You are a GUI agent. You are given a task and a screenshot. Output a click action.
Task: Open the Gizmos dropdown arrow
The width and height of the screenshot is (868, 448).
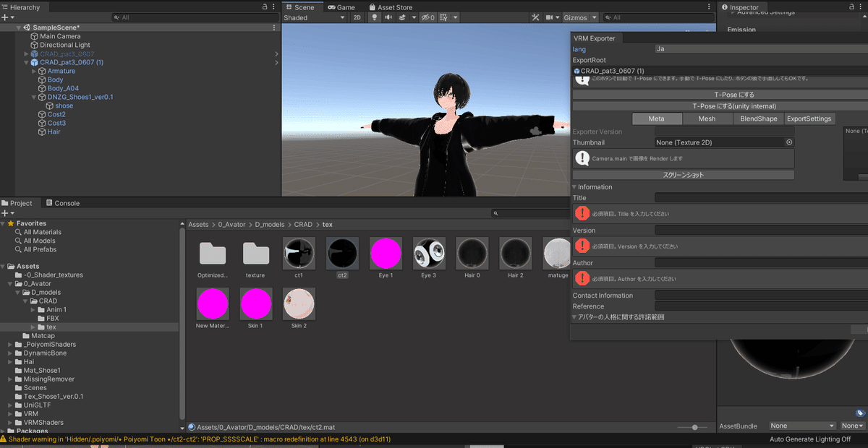595,17
